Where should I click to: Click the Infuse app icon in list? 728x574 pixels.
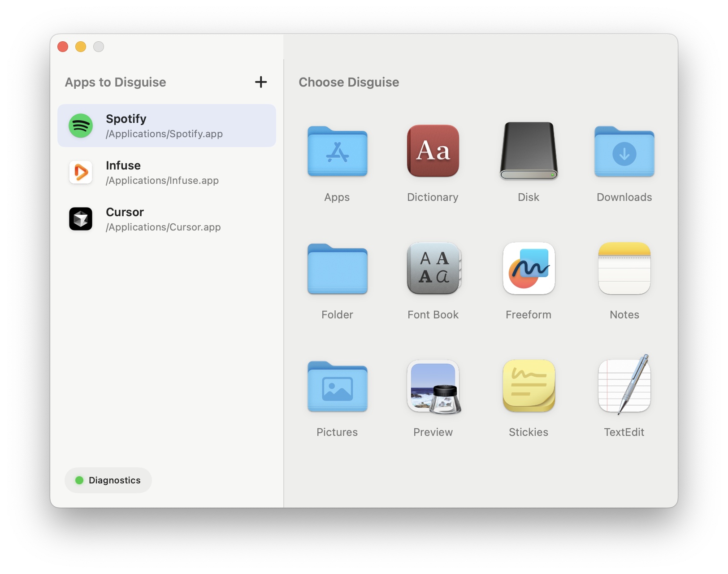click(81, 172)
